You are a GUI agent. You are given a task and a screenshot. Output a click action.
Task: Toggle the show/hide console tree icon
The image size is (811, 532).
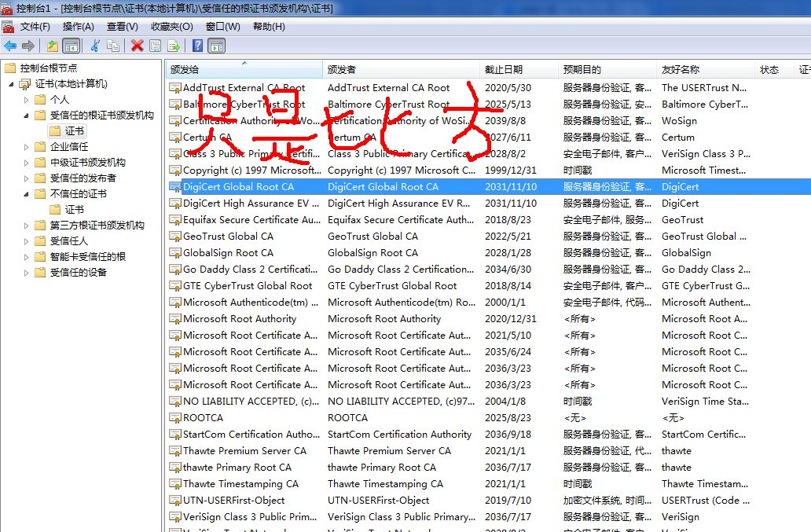pyautogui.click(x=71, y=46)
